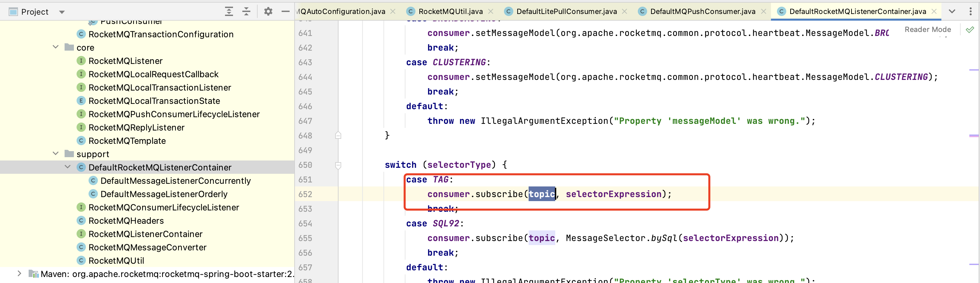
Task: Collapse DefaultRocketMQListenerContainer class node
Action: 68,167
